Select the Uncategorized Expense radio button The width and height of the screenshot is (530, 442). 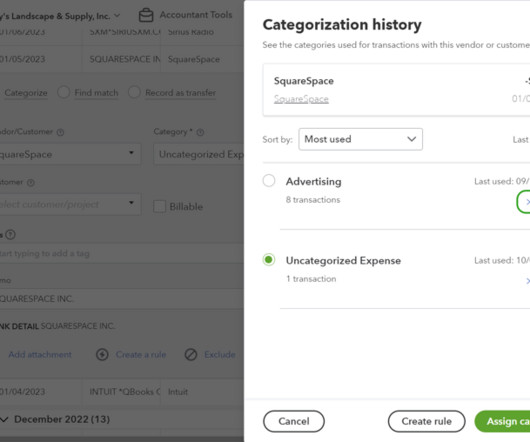coord(269,260)
